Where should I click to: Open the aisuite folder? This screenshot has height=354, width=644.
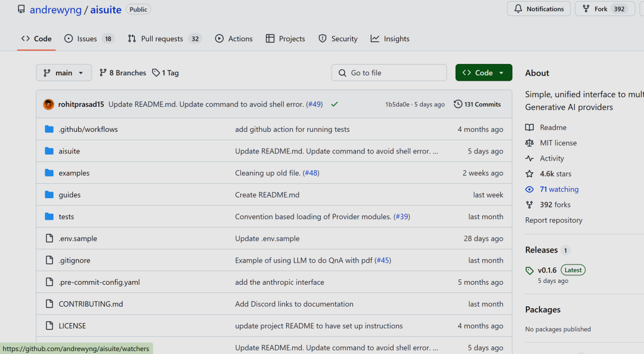(69, 151)
